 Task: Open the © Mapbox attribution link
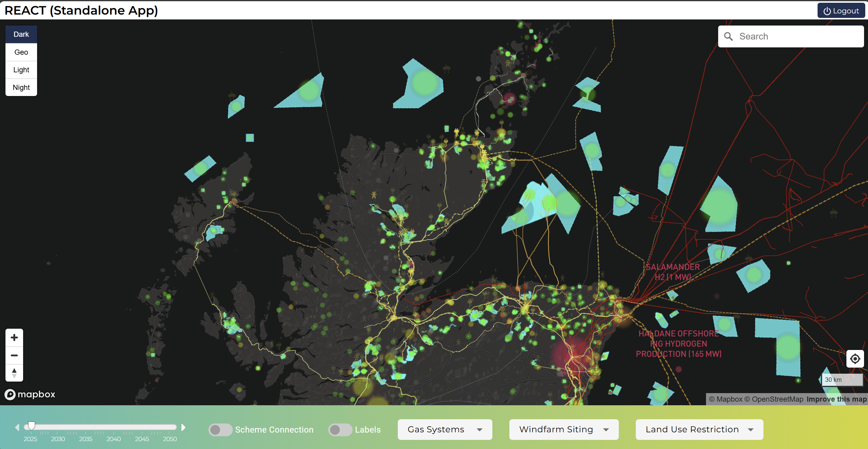click(x=725, y=399)
